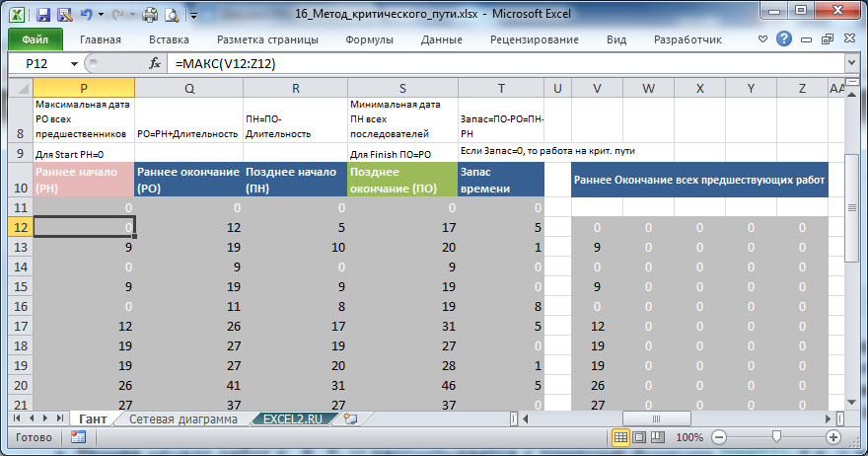
Task: Click cell Q20 with value 41
Action: (188, 386)
